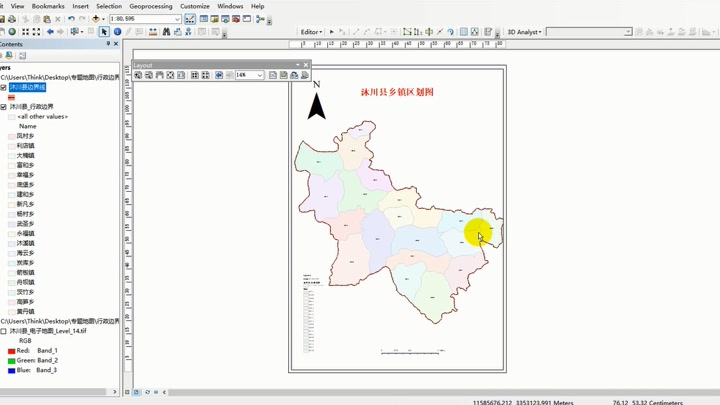Uncheck the 沐川县边界线 layer checkbox
The width and height of the screenshot is (720, 405).
pos(4,87)
